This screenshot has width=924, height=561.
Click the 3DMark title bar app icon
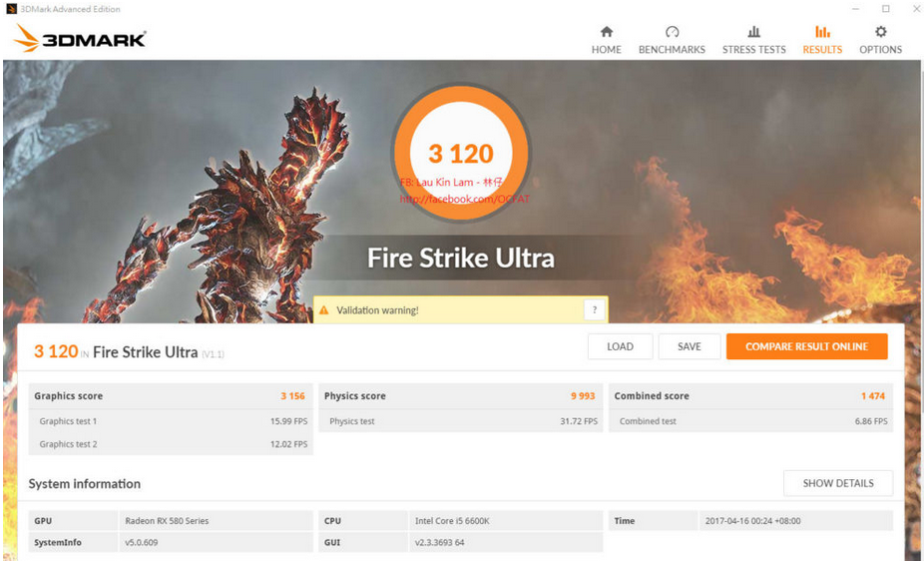coord(11,9)
